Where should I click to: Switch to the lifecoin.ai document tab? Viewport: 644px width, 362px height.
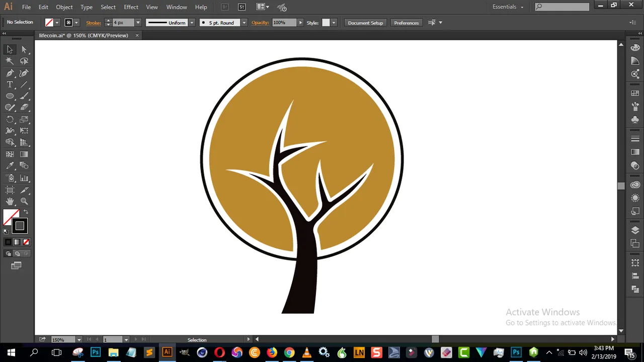pos(84,35)
